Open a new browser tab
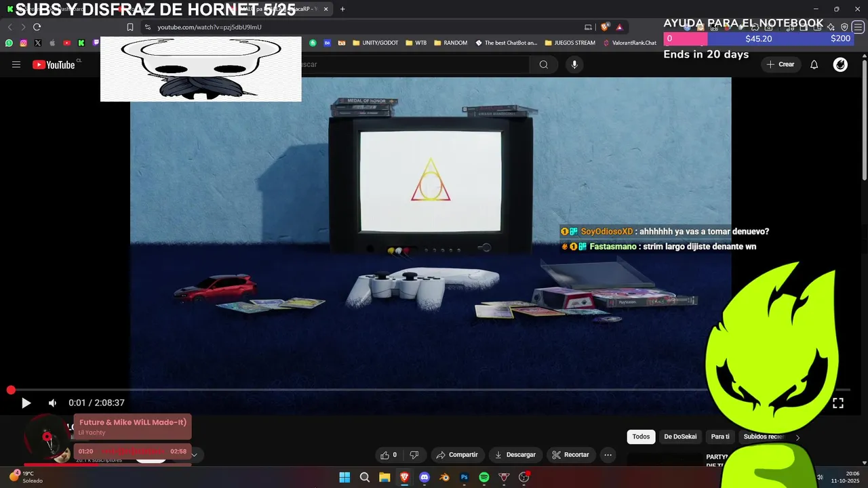The height and width of the screenshot is (488, 868). (x=342, y=9)
